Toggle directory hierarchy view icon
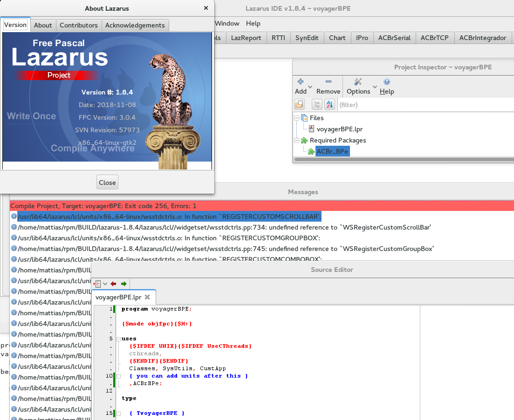This screenshot has height=420, width=514. (317, 104)
